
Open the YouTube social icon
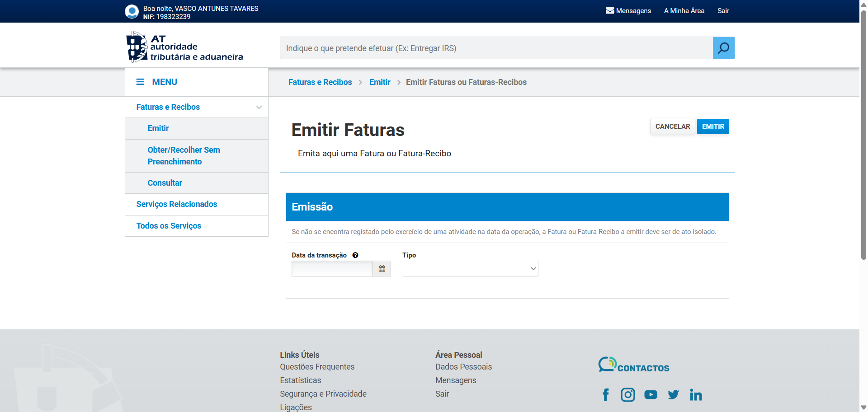651,395
